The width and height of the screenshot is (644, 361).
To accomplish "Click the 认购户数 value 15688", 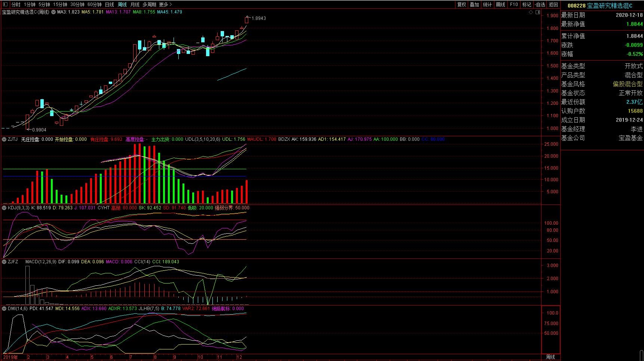I will click(x=635, y=111).
